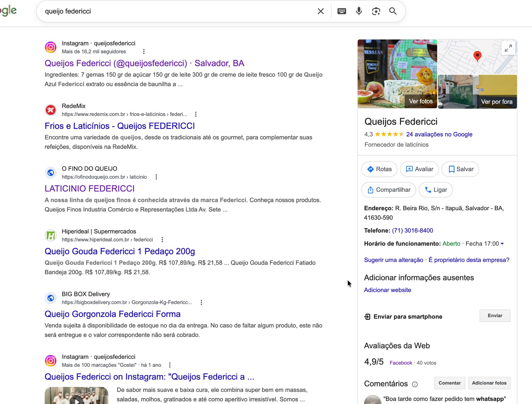Click the Google logo
The image size is (532, 404).
click(8, 11)
